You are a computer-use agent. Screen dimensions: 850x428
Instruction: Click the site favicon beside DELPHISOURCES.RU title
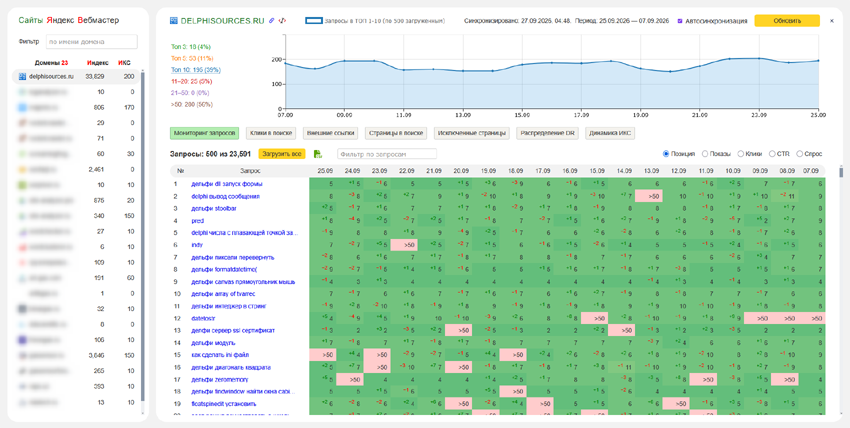[173, 21]
